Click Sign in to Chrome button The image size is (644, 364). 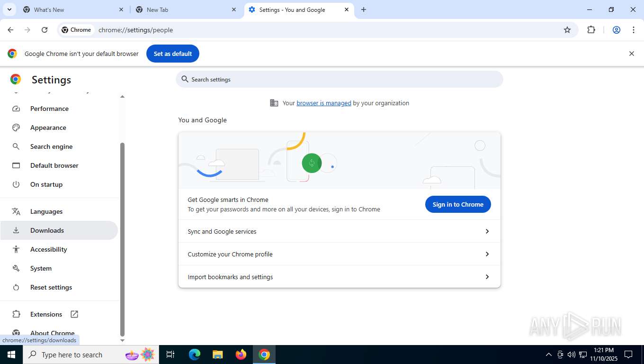click(458, 204)
